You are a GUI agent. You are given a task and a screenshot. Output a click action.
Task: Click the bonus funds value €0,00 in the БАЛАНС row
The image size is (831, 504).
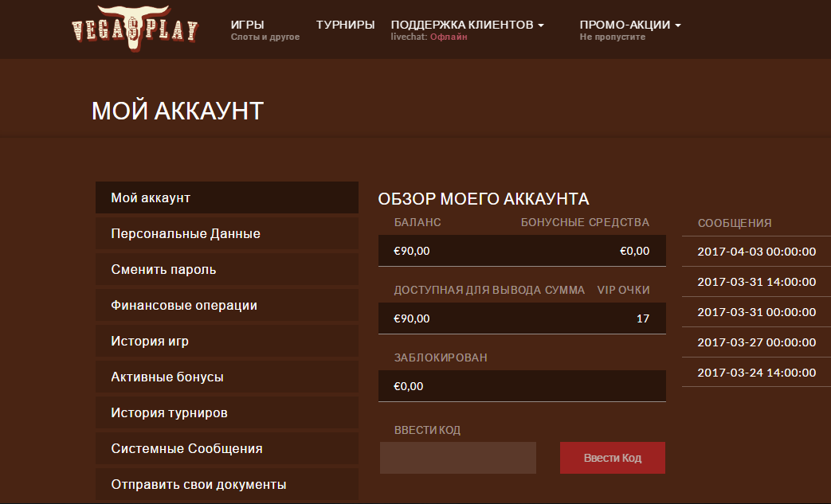pyautogui.click(x=635, y=251)
